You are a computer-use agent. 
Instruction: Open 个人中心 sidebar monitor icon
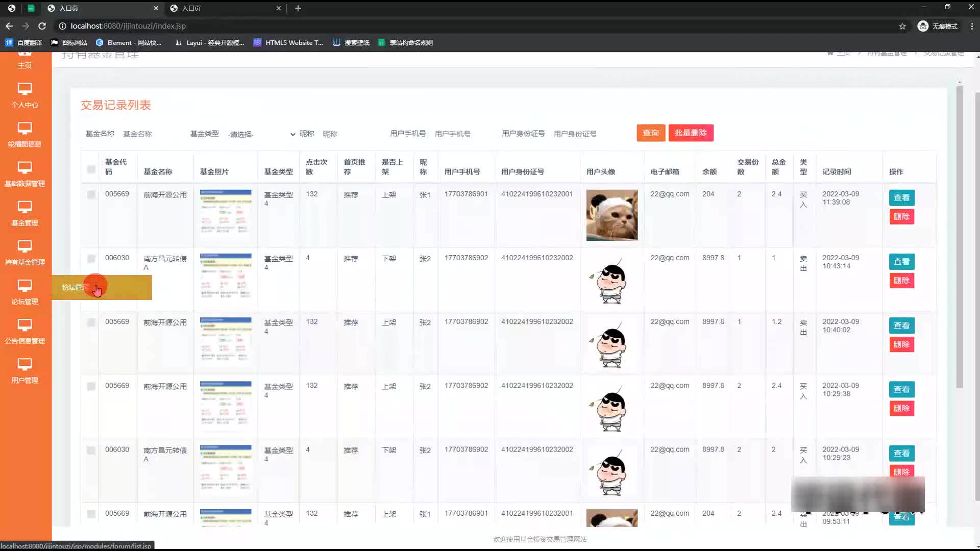[x=24, y=89]
